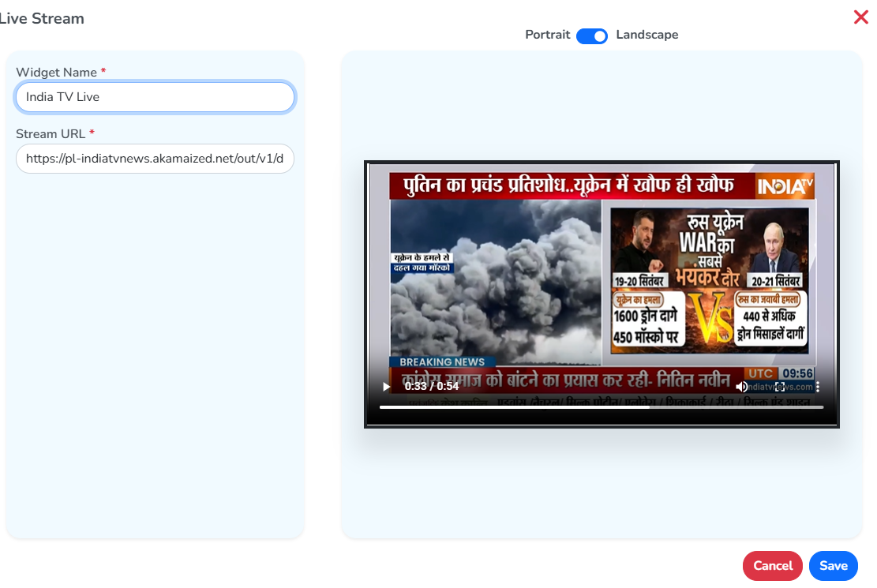Enter fullscreen mode on the video player

(780, 387)
